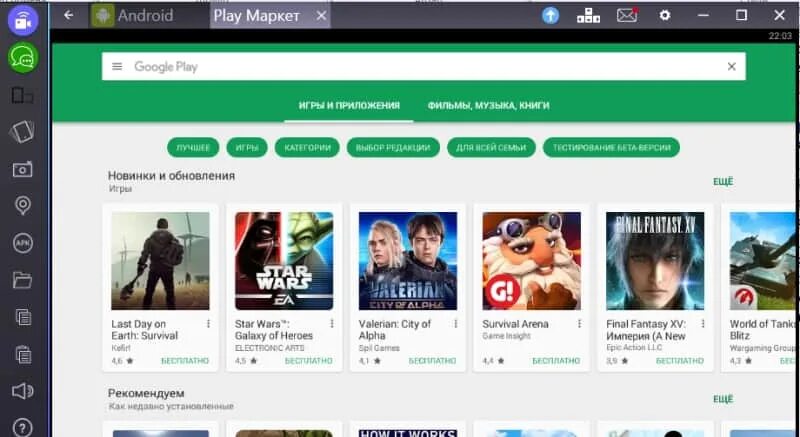Image resolution: width=800 pixels, height=437 pixels.
Task: Click ЕЩЁ next to Новинки и обновления
Action: coord(723,182)
